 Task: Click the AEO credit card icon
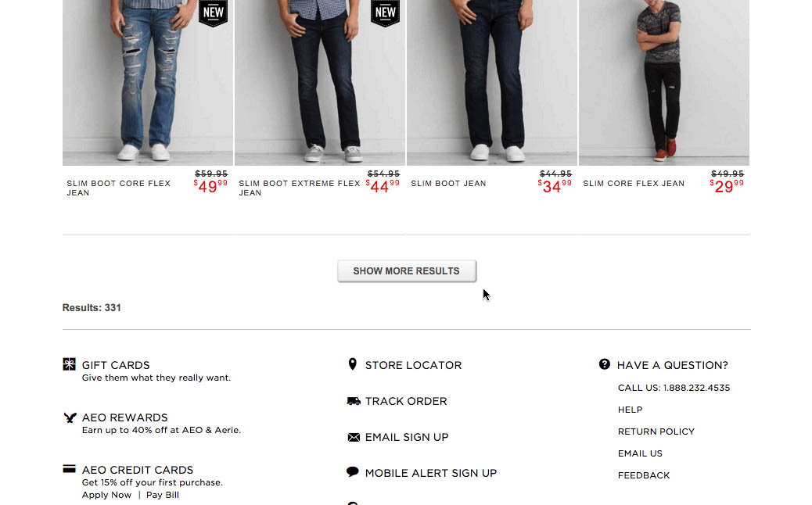(70, 469)
